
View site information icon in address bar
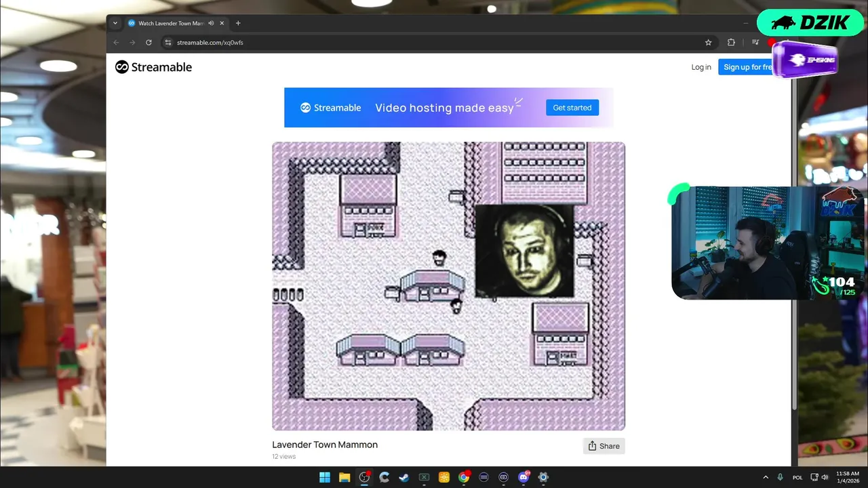coord(168,42)
